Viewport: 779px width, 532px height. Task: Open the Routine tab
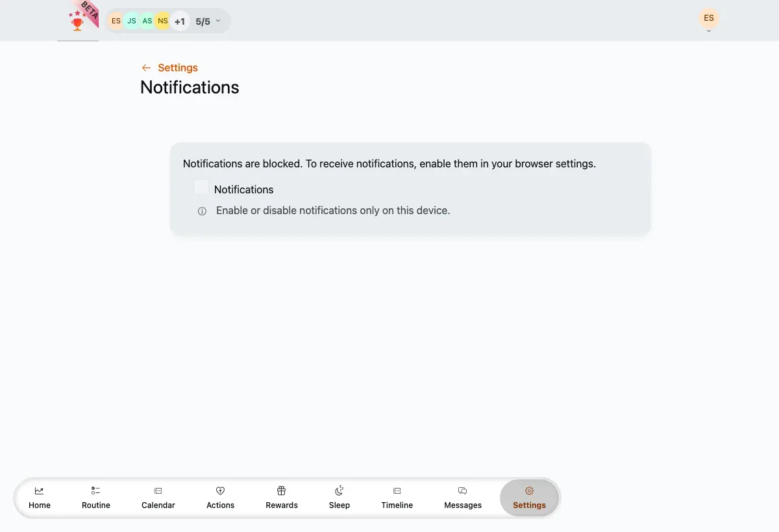click(x=96, y=498)
